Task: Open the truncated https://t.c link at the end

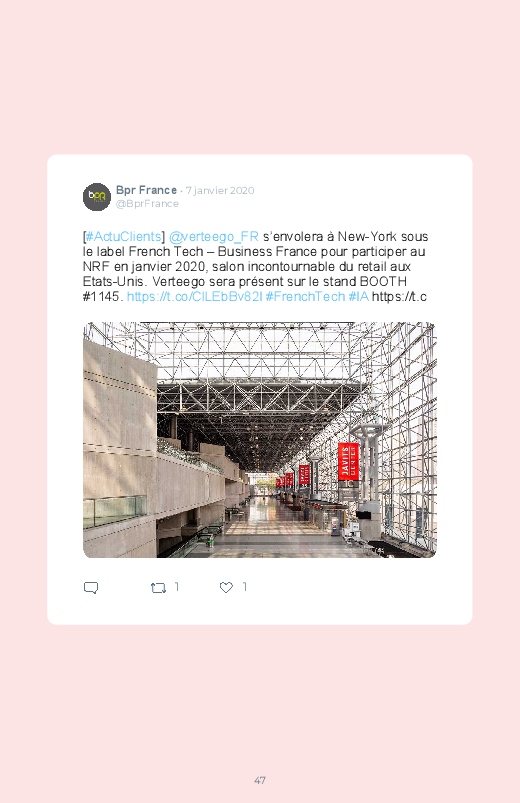Action: pyautogui.click(x=399, y=297)
